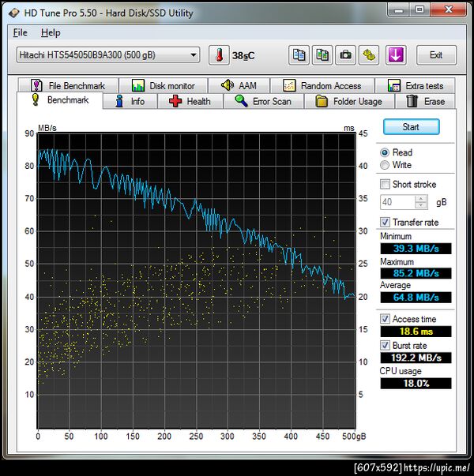This screenshot has height=476, width=474.
Task: Toggle the Access time checkbox
Action: (385, 319)
